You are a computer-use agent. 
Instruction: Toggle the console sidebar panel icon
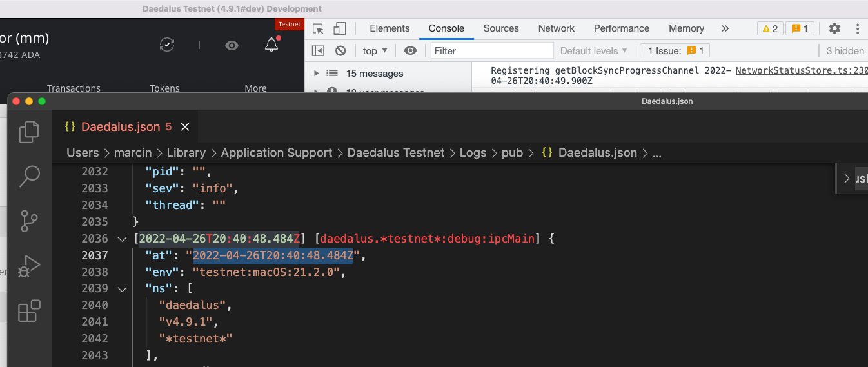[318, 50]
